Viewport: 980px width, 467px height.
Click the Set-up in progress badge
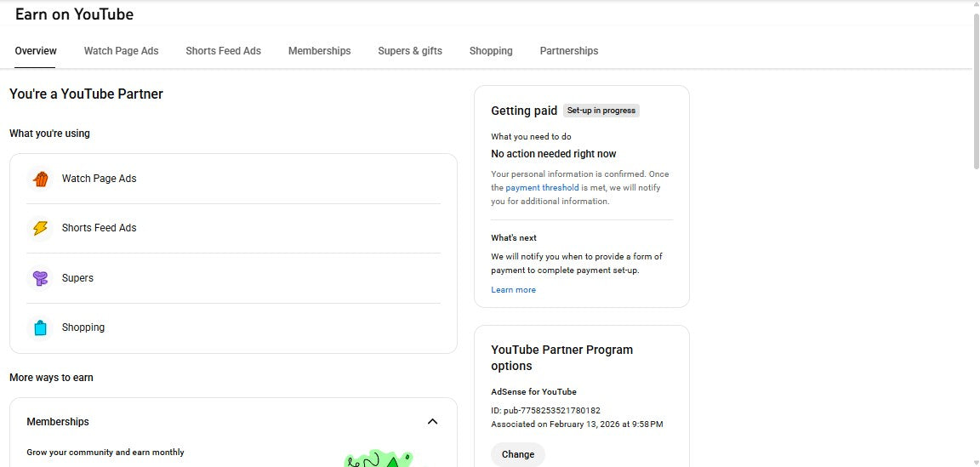tap(601, 111)
